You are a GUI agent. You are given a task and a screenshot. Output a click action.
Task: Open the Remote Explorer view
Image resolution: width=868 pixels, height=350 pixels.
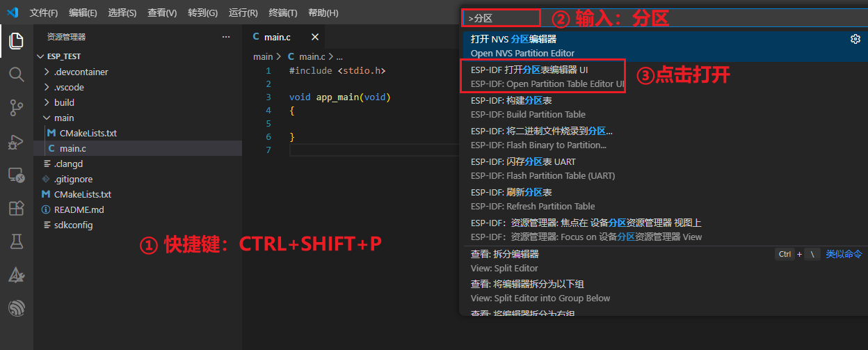coord(16,175)
